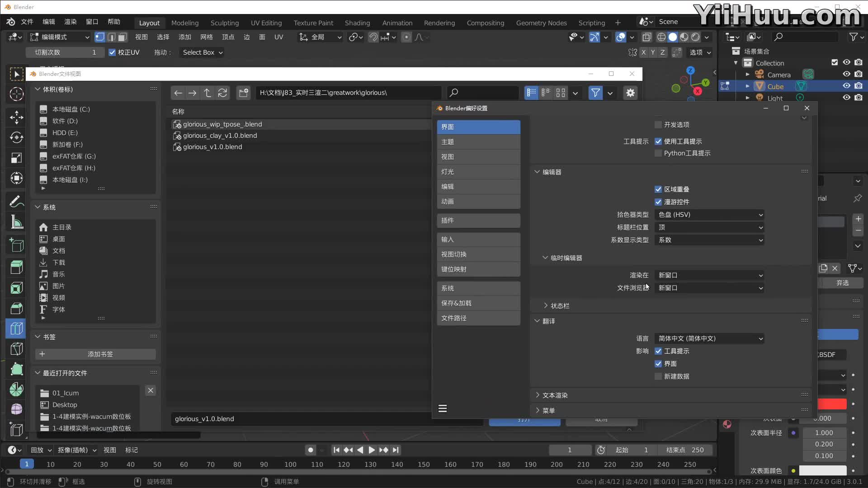Image resolution: width=868 pixels, height=488 pixels.
Task: Select the Cursor tool in left toolbar
Action: tap(17, 94)
